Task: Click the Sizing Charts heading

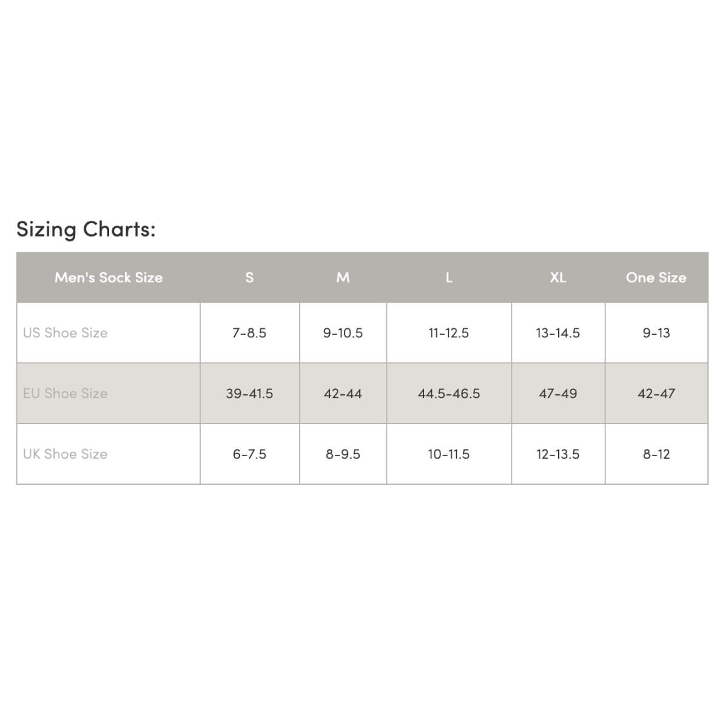Action: [86, 229]
